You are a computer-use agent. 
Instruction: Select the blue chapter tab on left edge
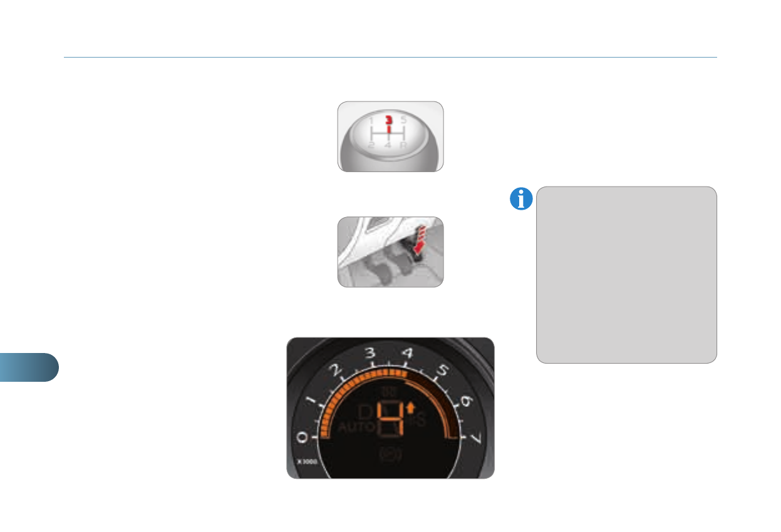[x=29, y=367]
